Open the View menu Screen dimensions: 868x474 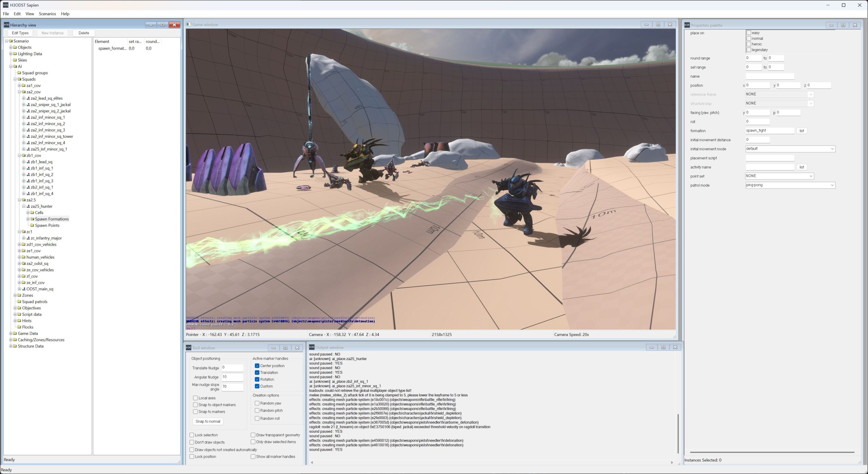pyautogui.click(x=29, y=14)
